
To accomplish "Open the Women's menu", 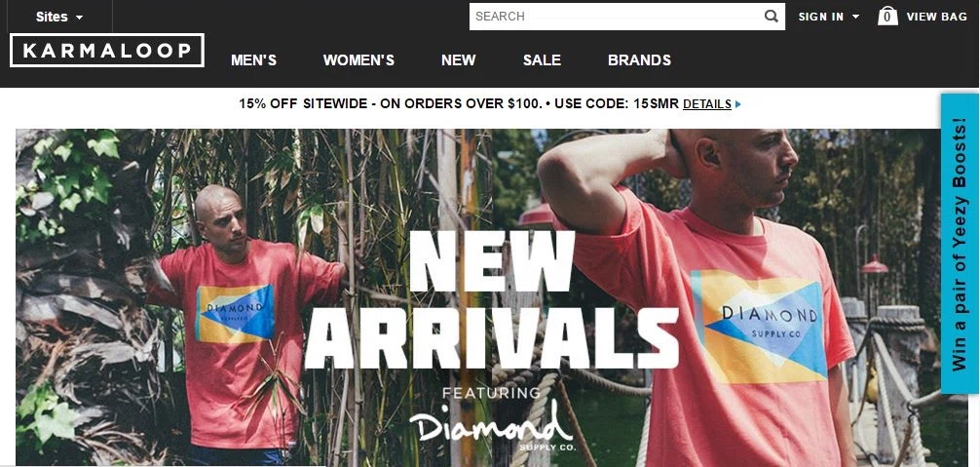I will point(358,60).
